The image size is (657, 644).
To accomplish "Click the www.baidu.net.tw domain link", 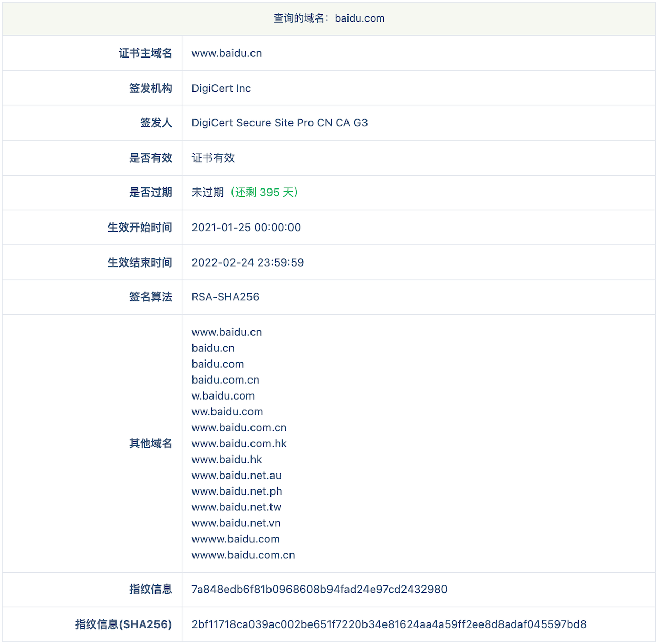I will click(236, 507).
